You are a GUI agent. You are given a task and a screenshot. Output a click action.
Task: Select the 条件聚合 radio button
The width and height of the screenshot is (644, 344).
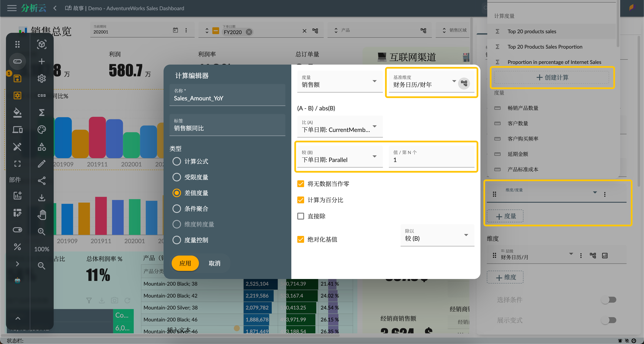[177, 209]
